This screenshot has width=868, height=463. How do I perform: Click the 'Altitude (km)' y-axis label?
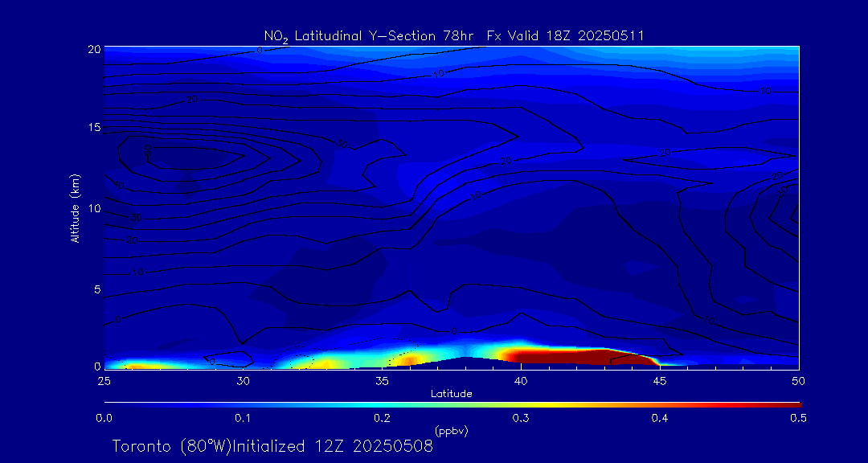76,207
